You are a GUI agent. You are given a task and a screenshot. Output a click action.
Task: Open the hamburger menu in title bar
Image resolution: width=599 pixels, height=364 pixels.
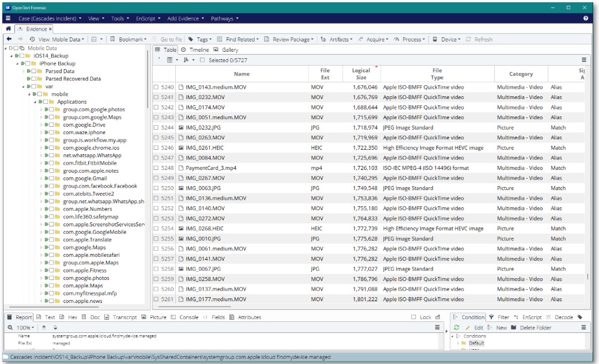pyautogui.click(x=7, y=18)
